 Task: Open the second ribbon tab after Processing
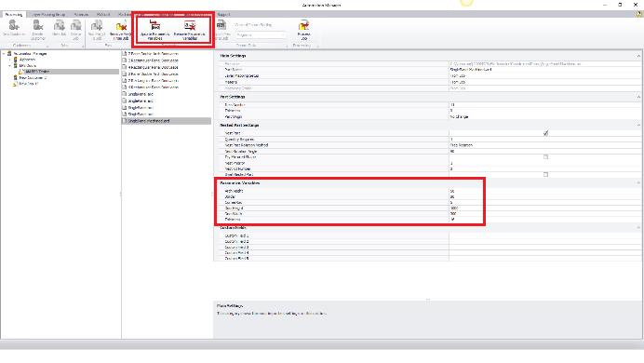[48, 14]
